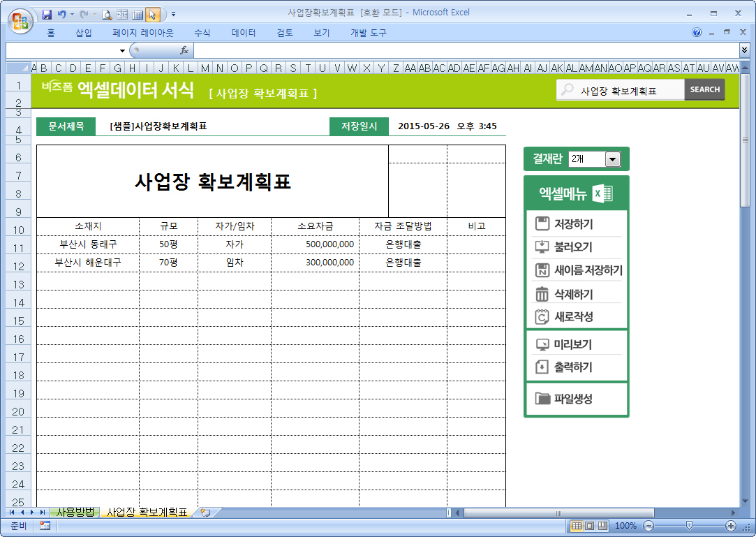Click the macro recording icon in status bar
756x537 pixels.
click(x=45, y=525)
